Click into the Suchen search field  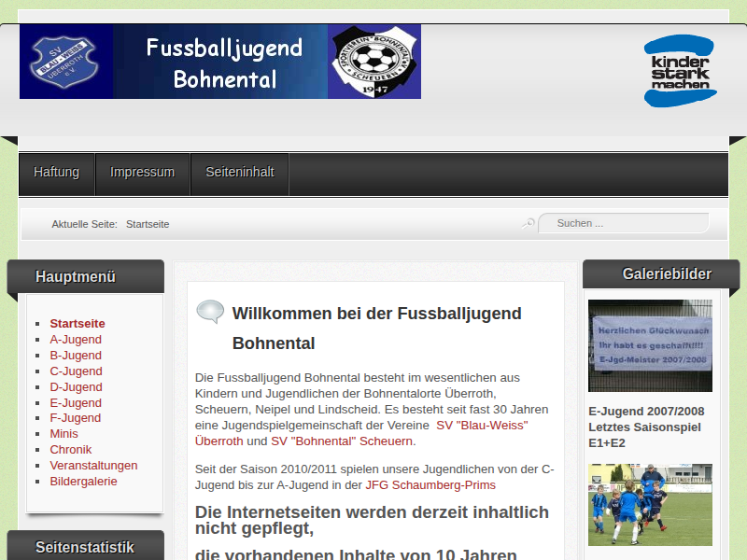626,223
